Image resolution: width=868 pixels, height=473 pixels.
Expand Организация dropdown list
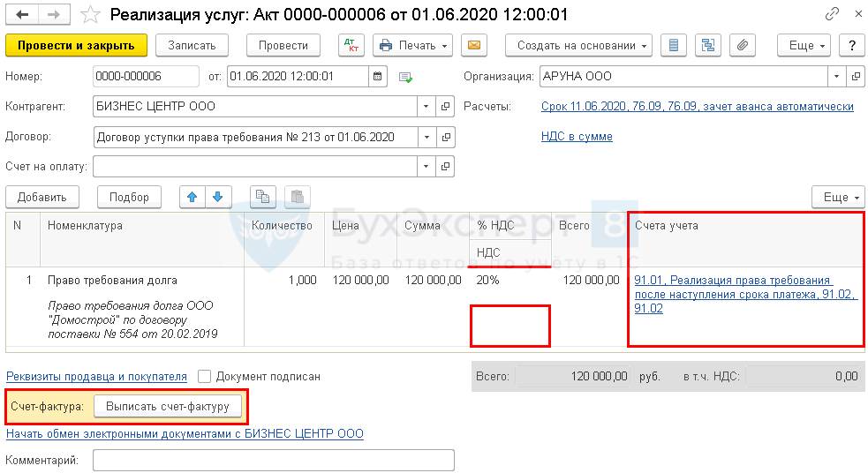point(836,77)
